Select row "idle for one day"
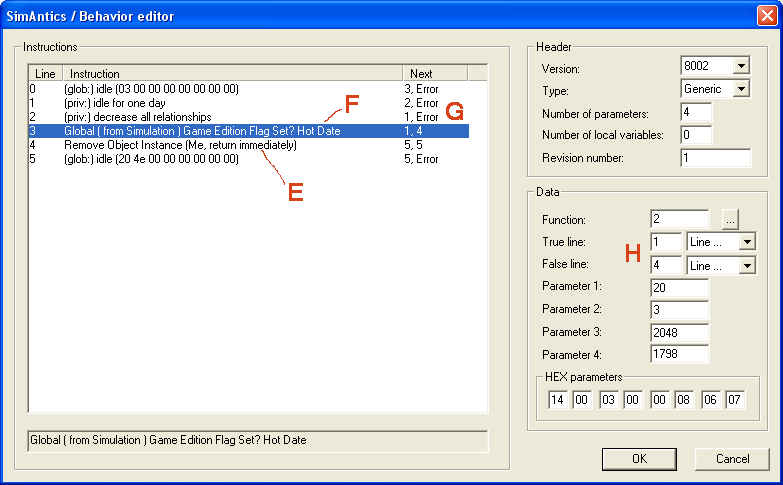This screenshot has width=783, height=485. click(249, 103)
